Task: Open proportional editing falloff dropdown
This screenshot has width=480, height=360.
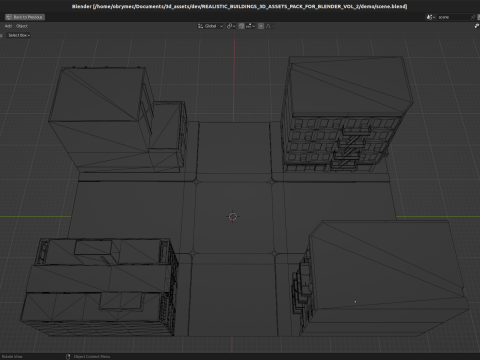Action: click(269, 26)
